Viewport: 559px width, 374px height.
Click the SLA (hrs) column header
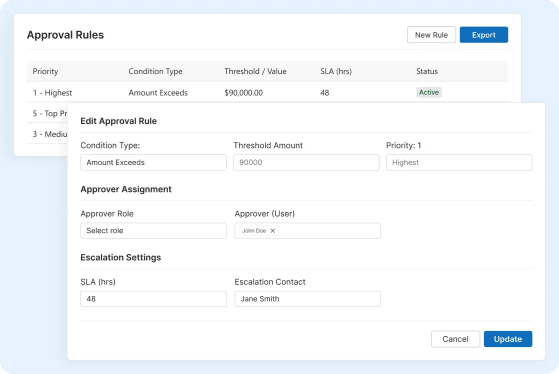click(336, 71)
